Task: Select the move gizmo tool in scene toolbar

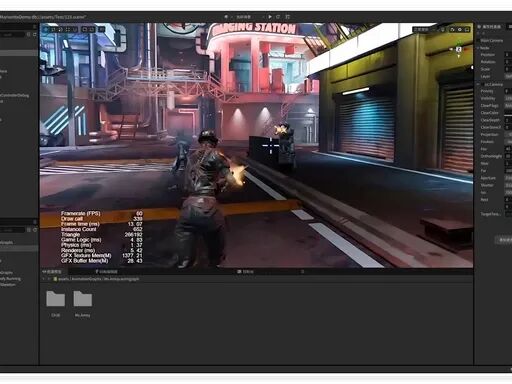Action: pyautogui.click(x=46, y=29)
